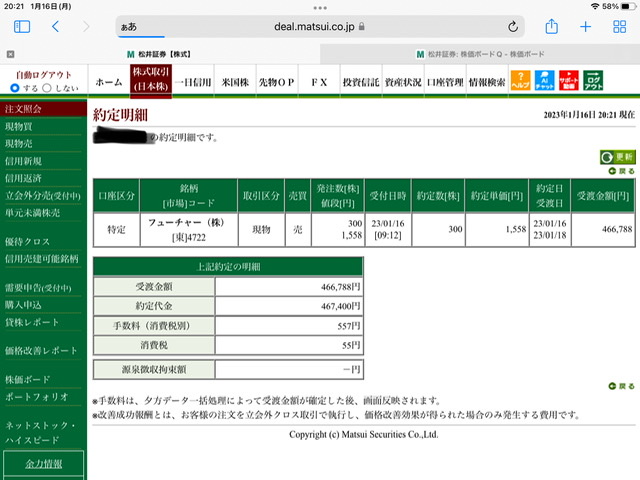
Task: Select 購入申込 in the sidebar
Action: (23, 305)
